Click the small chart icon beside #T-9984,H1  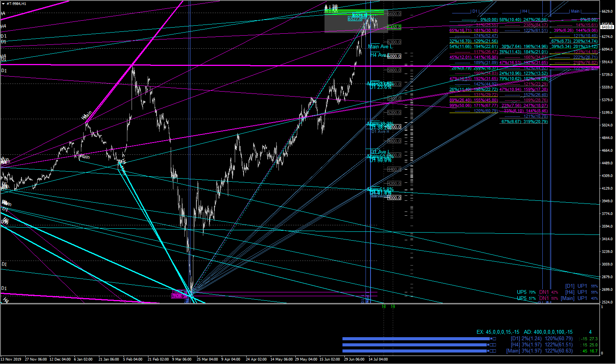(3, 3)
